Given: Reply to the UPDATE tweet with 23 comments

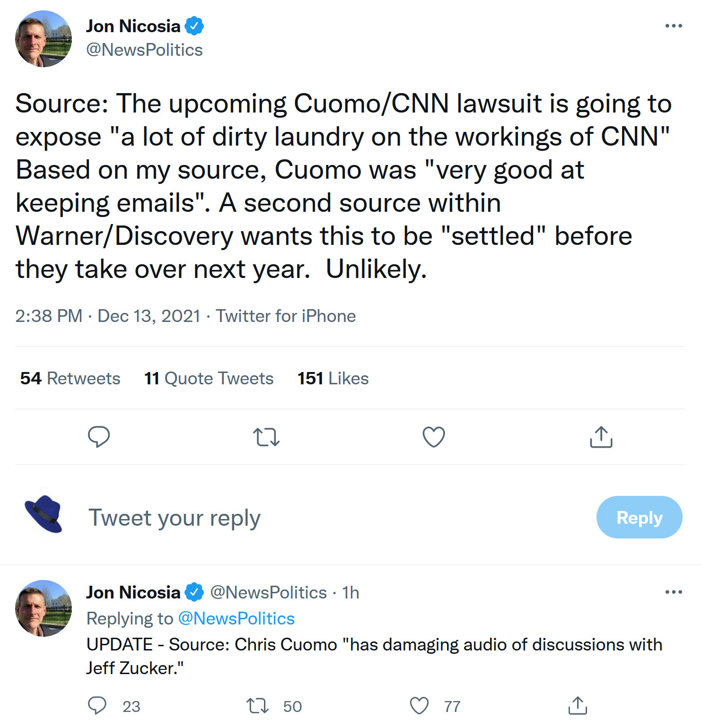Looking at the screenshot, I should click(97, 706).
